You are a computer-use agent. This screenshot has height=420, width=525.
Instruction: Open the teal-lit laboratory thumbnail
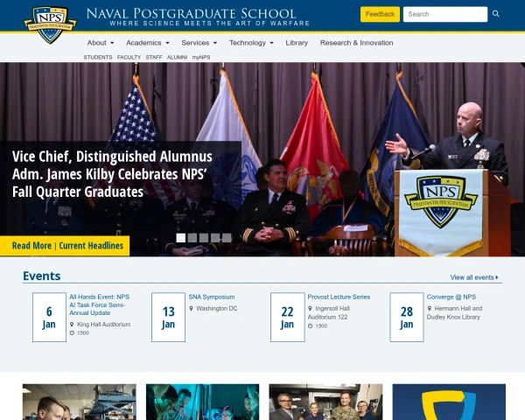(x=203, y=402)
